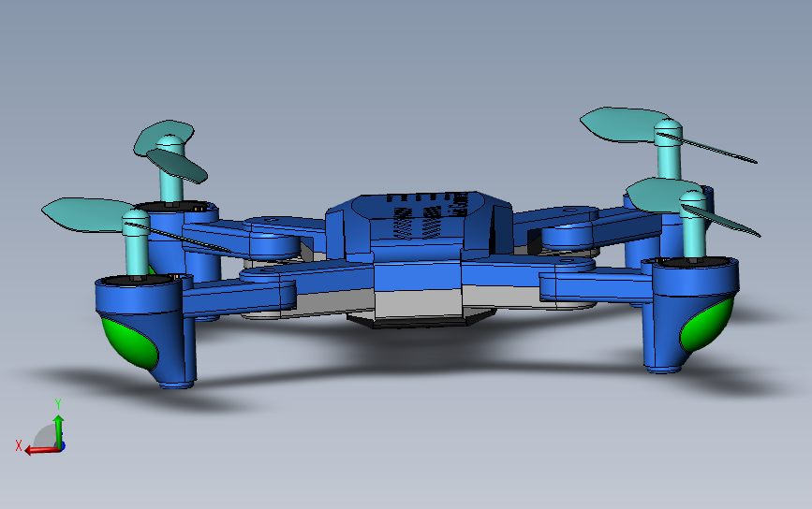Click the red X axis arrow of the triad
The height and width of the screenshot is (509, 812).
click(x=40, y=449)
